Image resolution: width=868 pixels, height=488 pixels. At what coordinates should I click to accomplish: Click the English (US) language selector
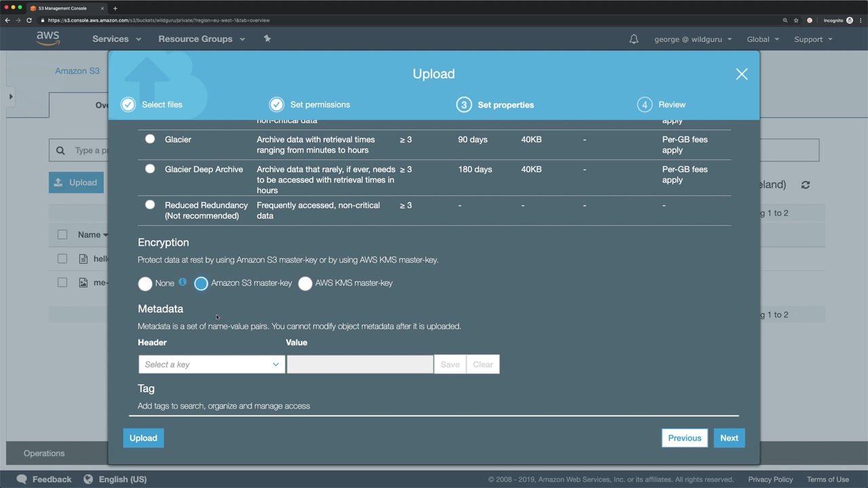[123, 479]
